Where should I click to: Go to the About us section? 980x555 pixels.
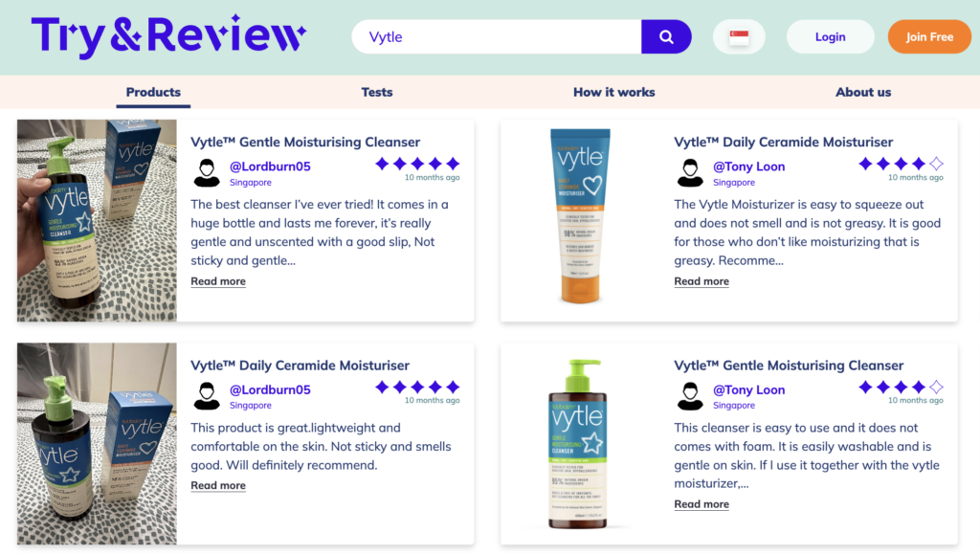pyautogui.click(x=863, y=92)
